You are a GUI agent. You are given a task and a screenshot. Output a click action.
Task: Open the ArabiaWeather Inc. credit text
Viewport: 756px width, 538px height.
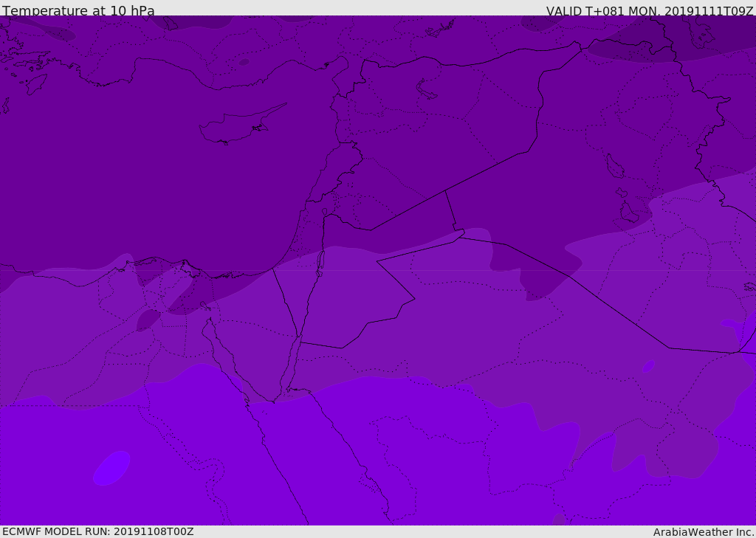coord(704,532)
